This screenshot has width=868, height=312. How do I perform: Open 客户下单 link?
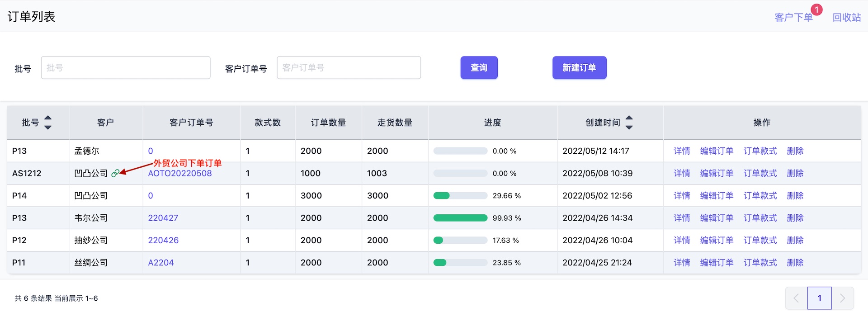click(x=793, y=17)
